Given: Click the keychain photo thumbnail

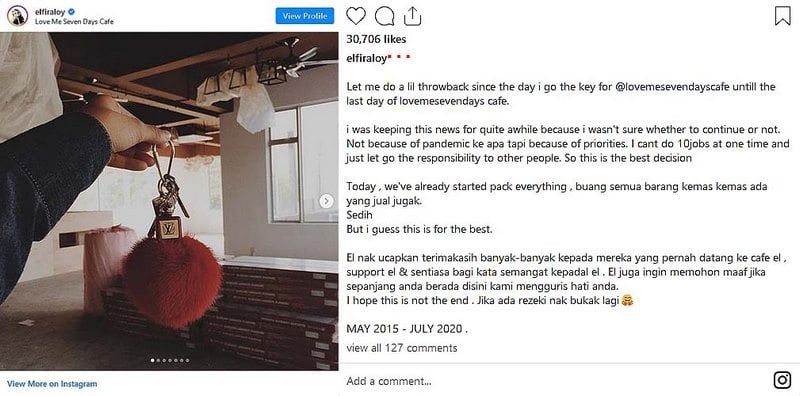Looking at the screenshot, I should tap(169, 201).
